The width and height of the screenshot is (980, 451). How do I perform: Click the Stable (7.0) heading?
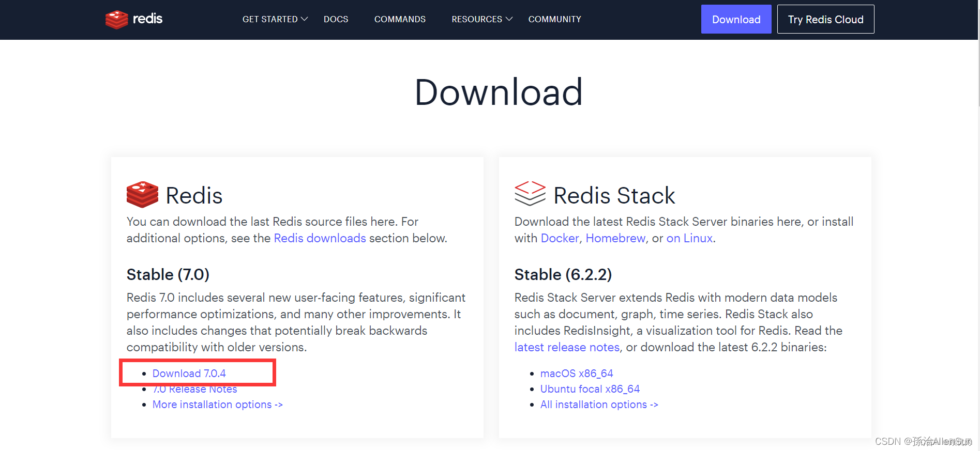168,274
